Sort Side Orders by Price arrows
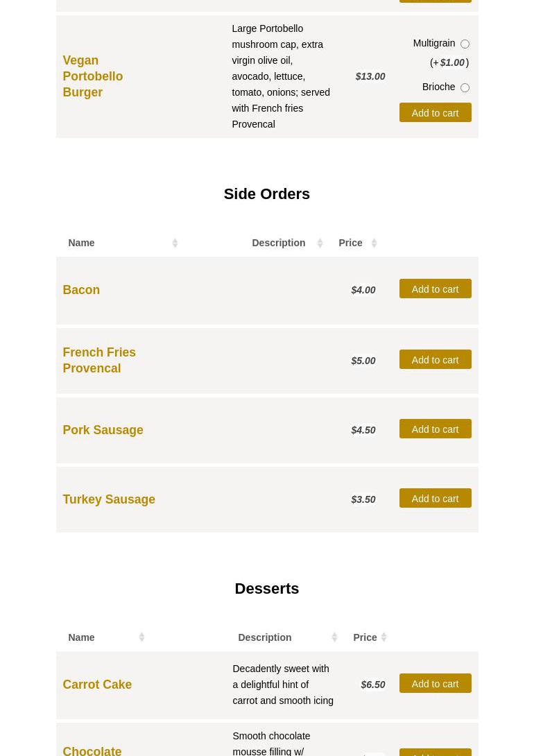This screenshot has height=756, width=534. (x=374, y=243)
